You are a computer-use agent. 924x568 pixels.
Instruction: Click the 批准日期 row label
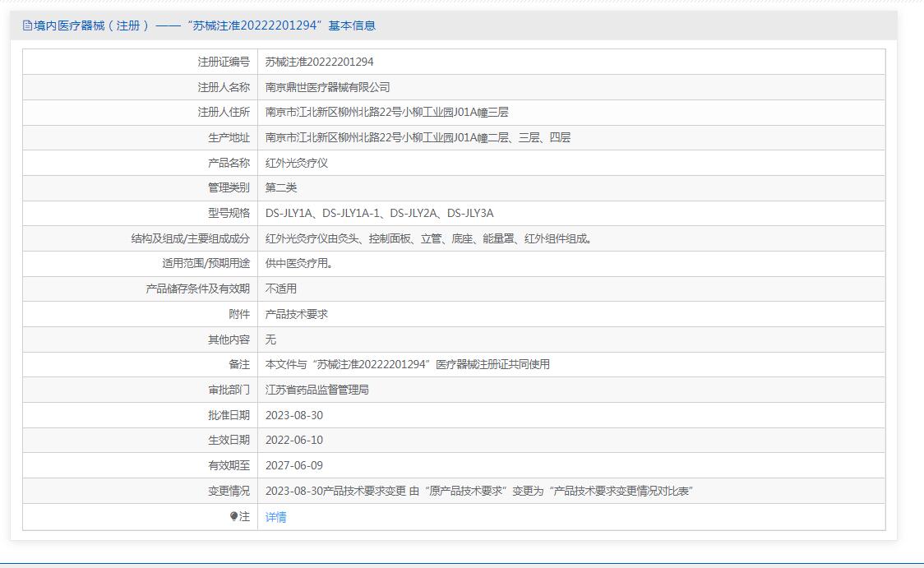pos(229,415)
